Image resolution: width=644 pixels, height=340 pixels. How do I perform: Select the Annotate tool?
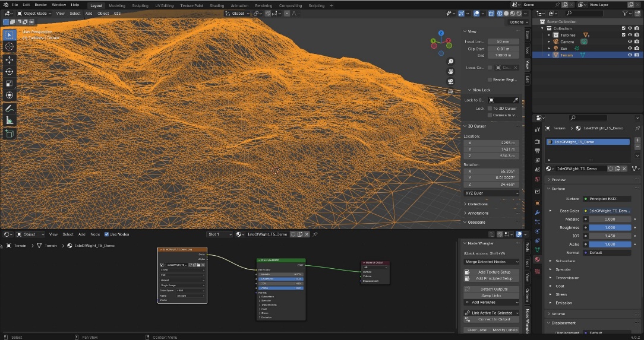10,109
